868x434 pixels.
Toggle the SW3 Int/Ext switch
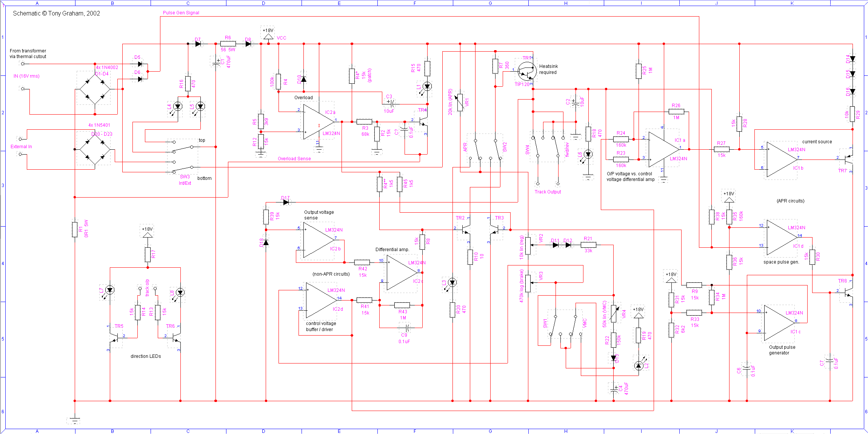183,156
